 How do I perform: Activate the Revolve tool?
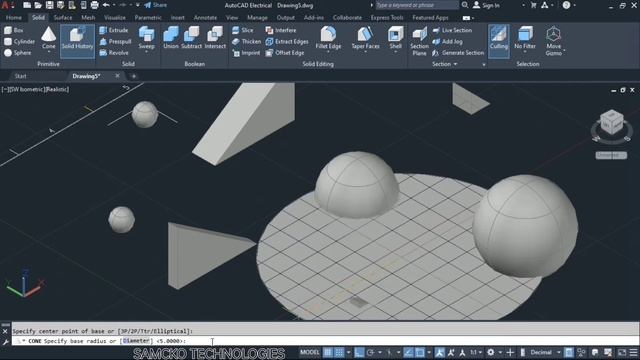pos(114,53)
